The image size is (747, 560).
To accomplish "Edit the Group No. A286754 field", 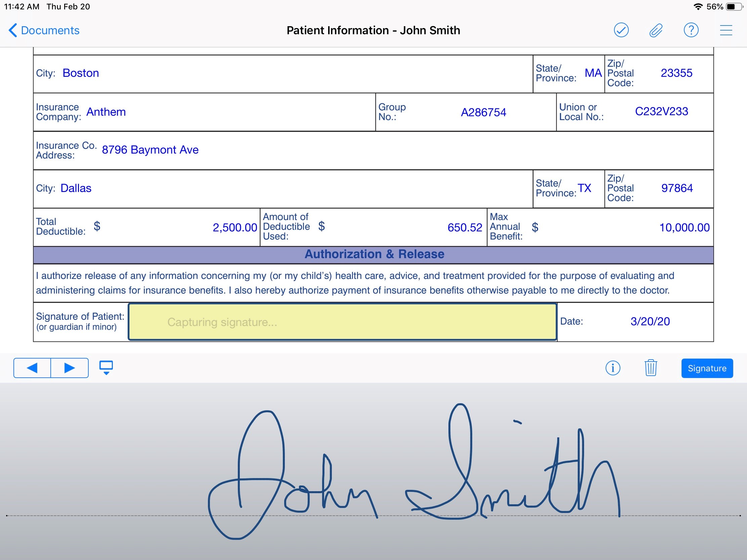I will coord(483,112).
